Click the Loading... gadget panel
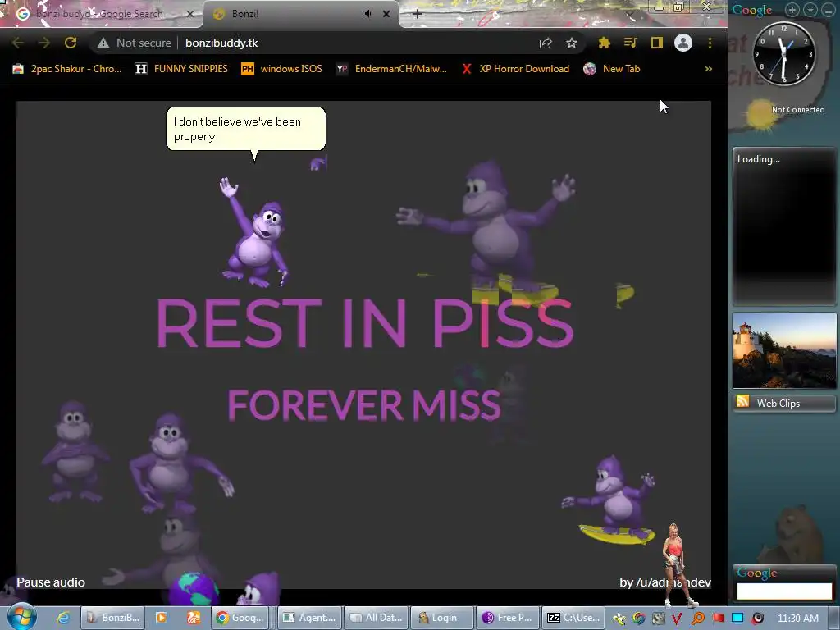 pyautogui.click(x=784, y=226)
